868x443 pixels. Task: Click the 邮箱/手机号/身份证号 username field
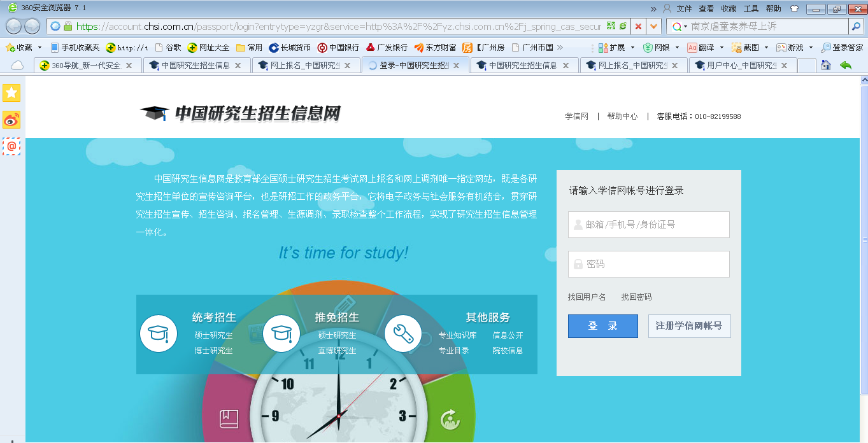[648, 225]
